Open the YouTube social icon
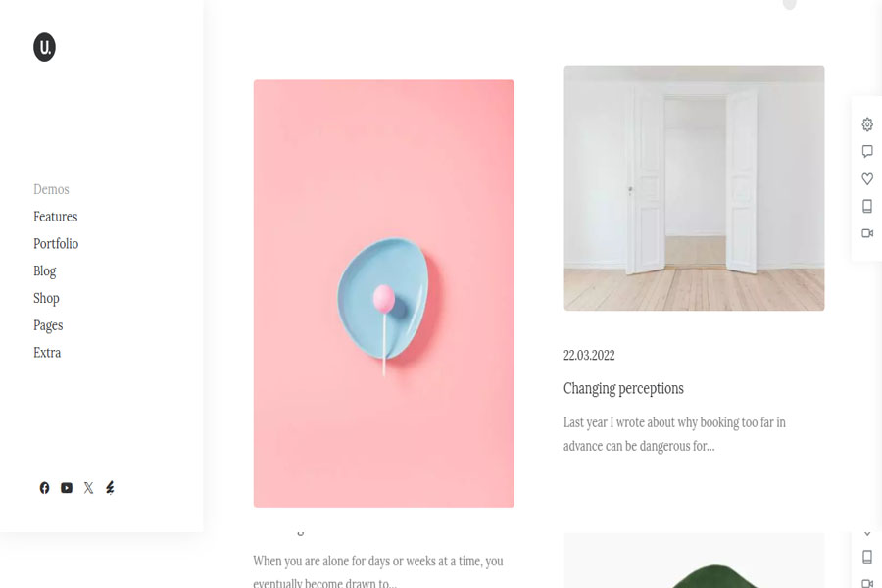The image size is (882, 588). pyautogui.click(x=67, y=488)
